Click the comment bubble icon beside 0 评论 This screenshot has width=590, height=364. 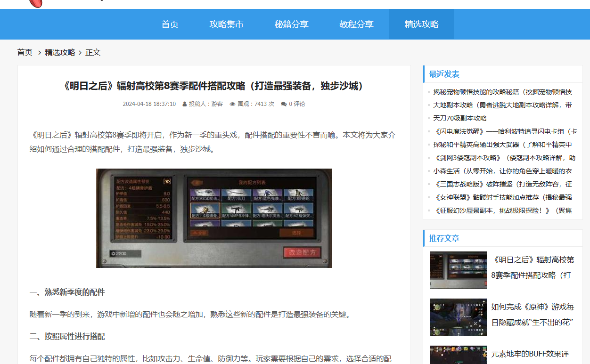point(284,104)
